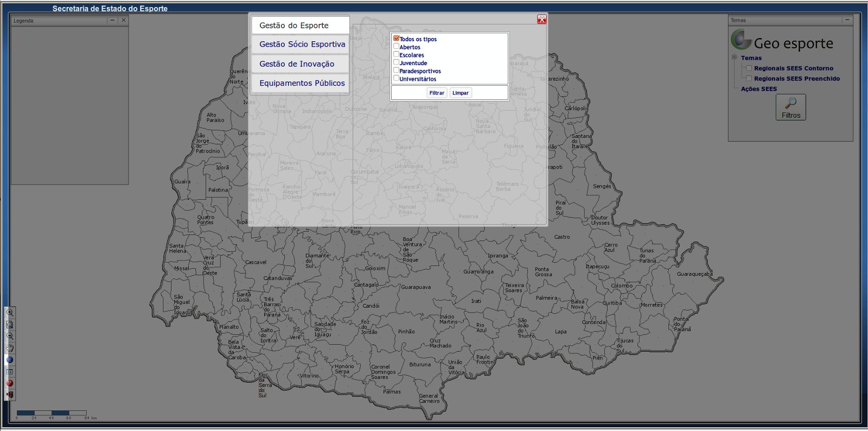
Task: Click the exit door icon in toolbar
Action: tap(10, 395)
